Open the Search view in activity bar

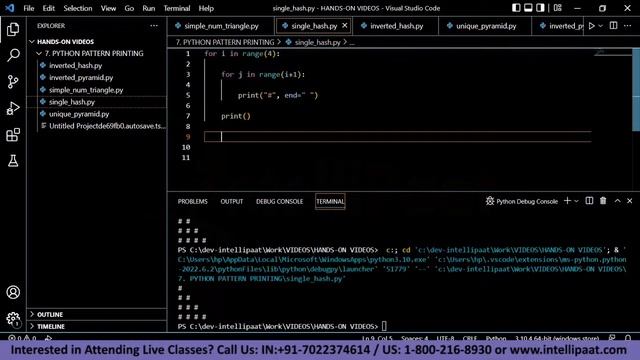[x=13, y=55]
